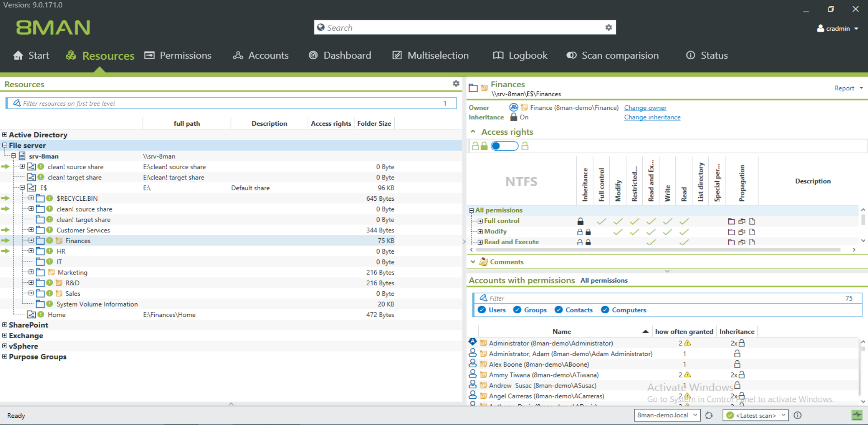Click the globe icon in the search box
This screenshot has height=425, width=868.
[x=321, y=28]
